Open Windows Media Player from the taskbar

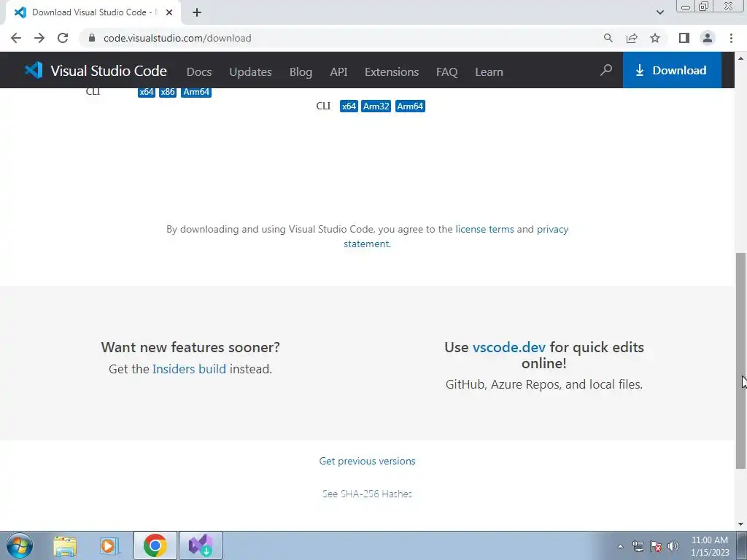109,546
